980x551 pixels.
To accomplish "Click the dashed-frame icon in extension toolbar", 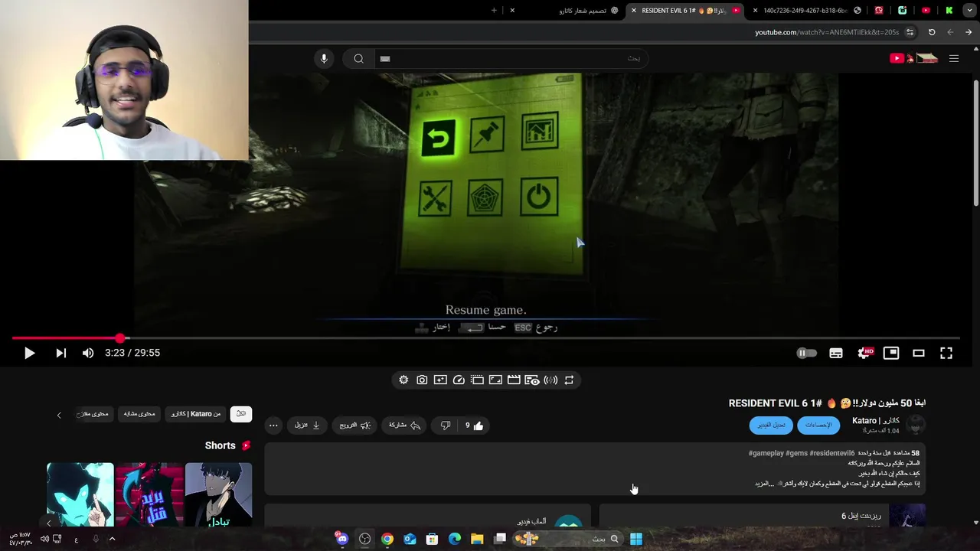I will click(477, 380).
